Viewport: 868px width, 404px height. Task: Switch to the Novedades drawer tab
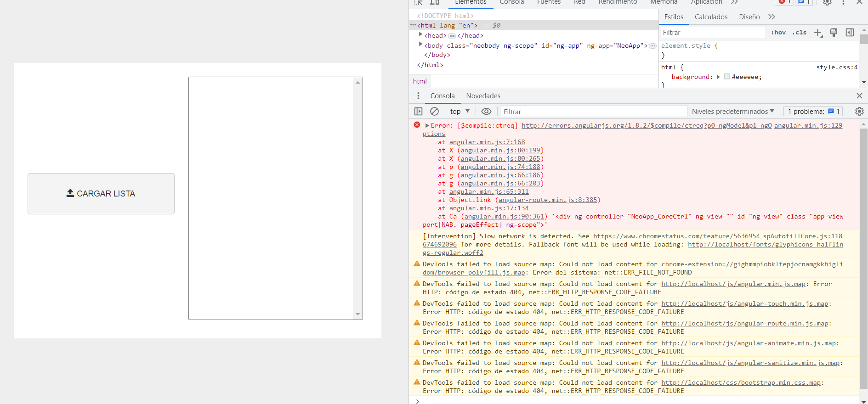click(483, 96)
